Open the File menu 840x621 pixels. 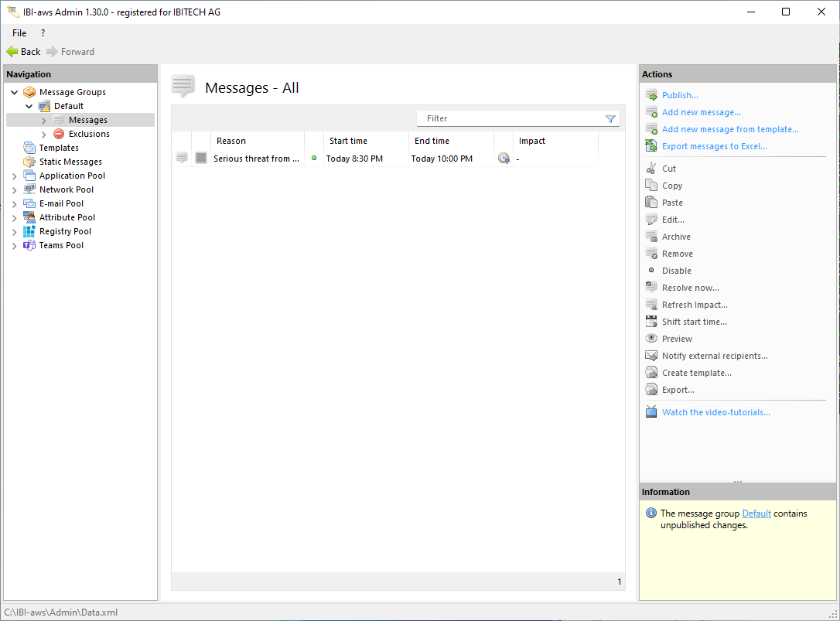[19, 33]
